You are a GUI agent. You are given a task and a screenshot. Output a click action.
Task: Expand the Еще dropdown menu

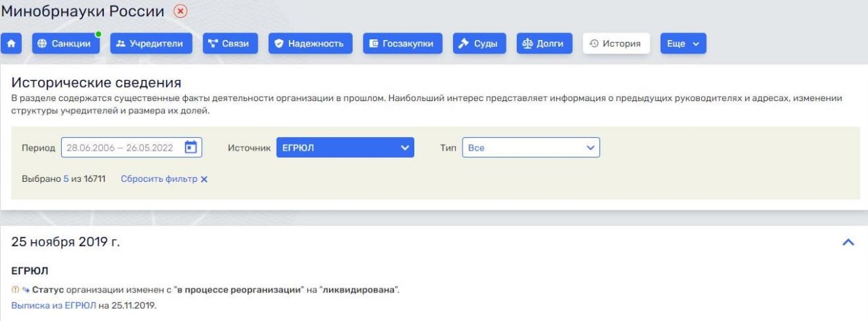click(684, 43)
